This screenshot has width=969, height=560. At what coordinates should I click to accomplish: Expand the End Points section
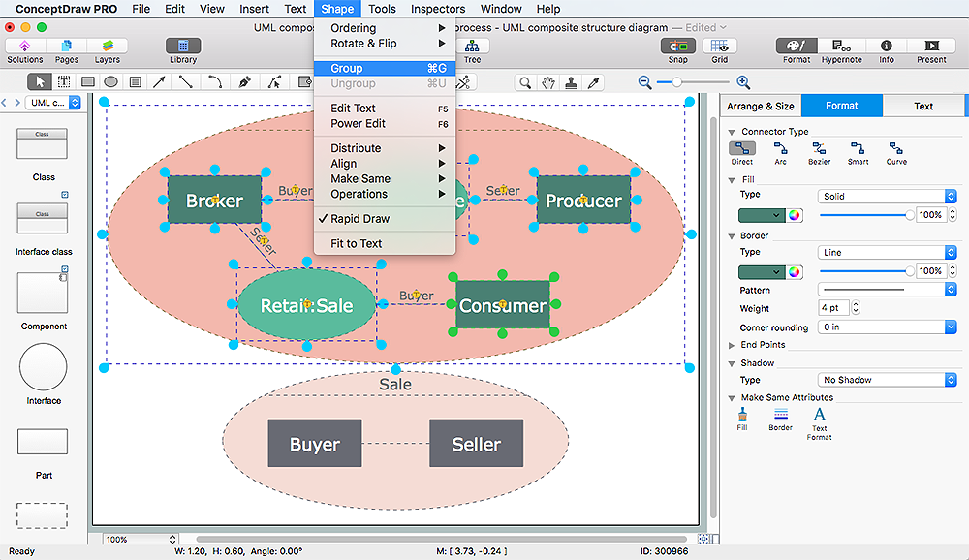coord(763,345)
